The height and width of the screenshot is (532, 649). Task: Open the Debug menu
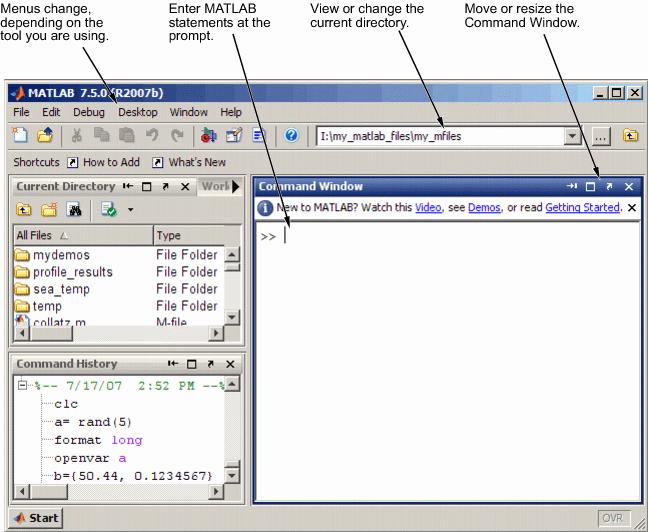[89, 112]
